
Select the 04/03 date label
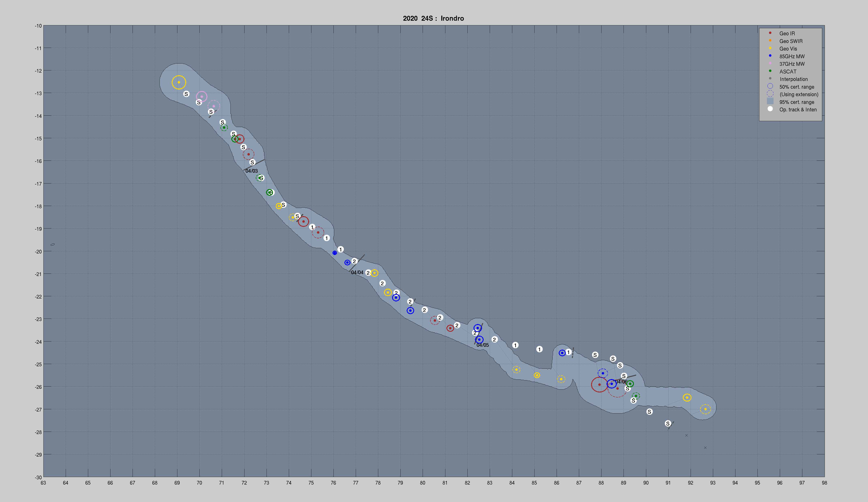(251, 171)
